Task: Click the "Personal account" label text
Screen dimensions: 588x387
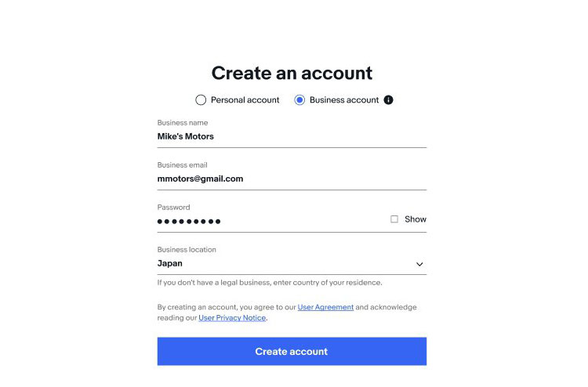Action: click(245, 100)
